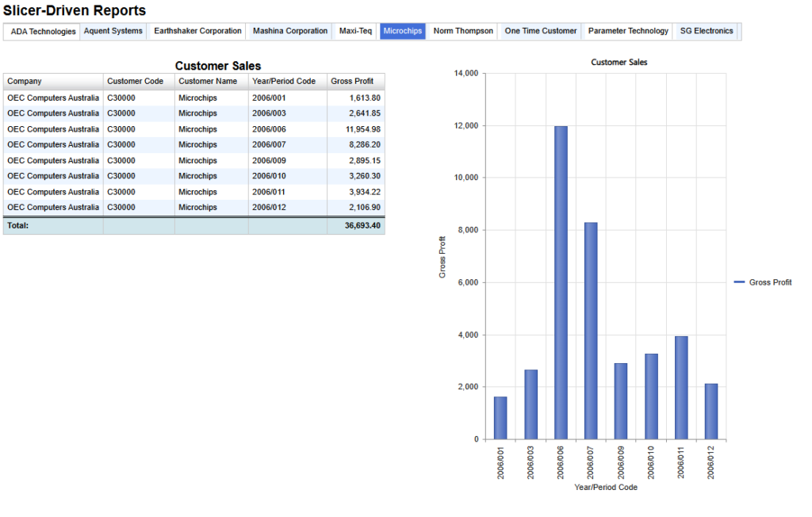Click the highlighted Microchips slicer

click(x=402, y=31)
